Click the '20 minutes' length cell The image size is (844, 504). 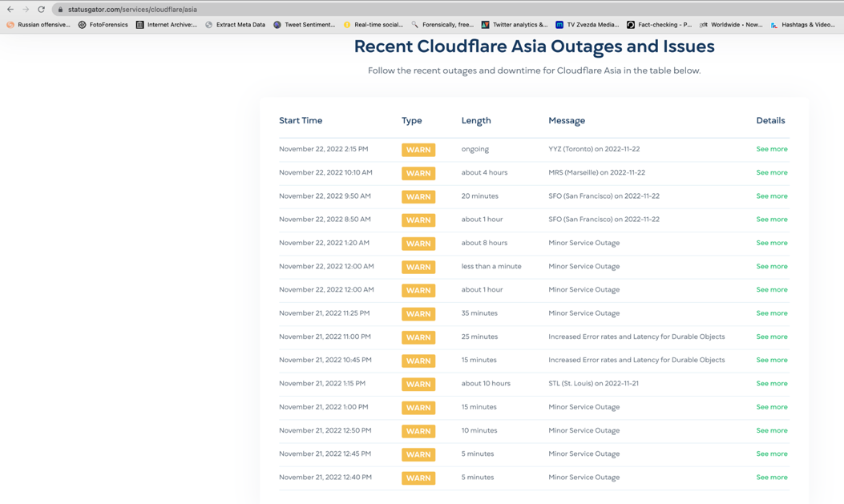pos(479,196)
